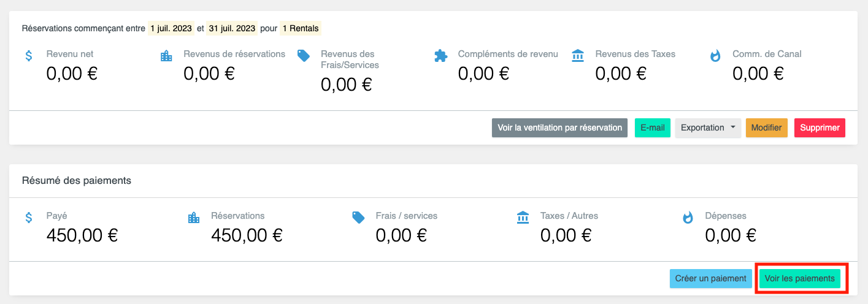Click the flame icon beside Dépenses
Viewport: 868px width, 304px height.
click(x=688, y=218)
